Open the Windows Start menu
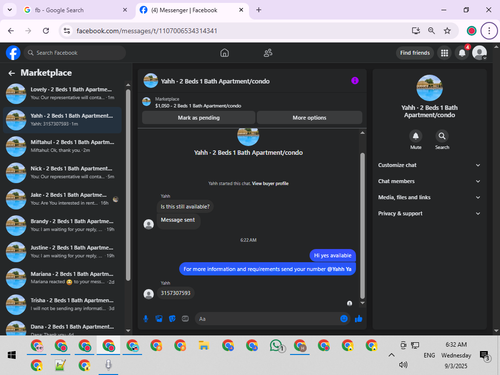This screenshot has width=500, height=375. [x=12, y=355]
